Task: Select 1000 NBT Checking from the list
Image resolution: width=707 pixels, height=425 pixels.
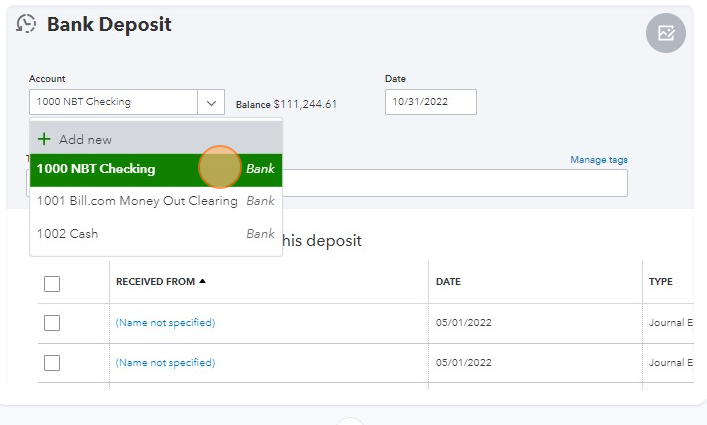Action: 96,169
